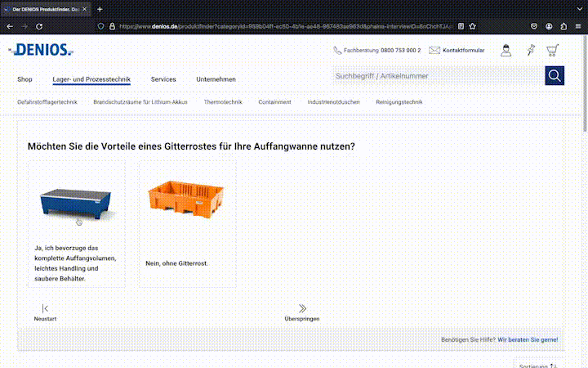
Task: Click 'Wir beraten Sie gerne!' link
Action: tap(528, 339)
